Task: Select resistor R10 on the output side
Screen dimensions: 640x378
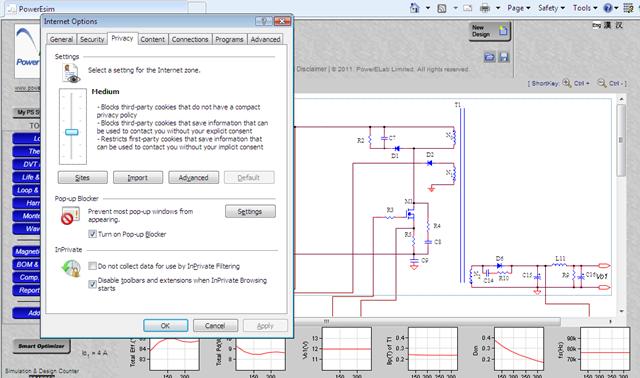Action: [503, 272]
